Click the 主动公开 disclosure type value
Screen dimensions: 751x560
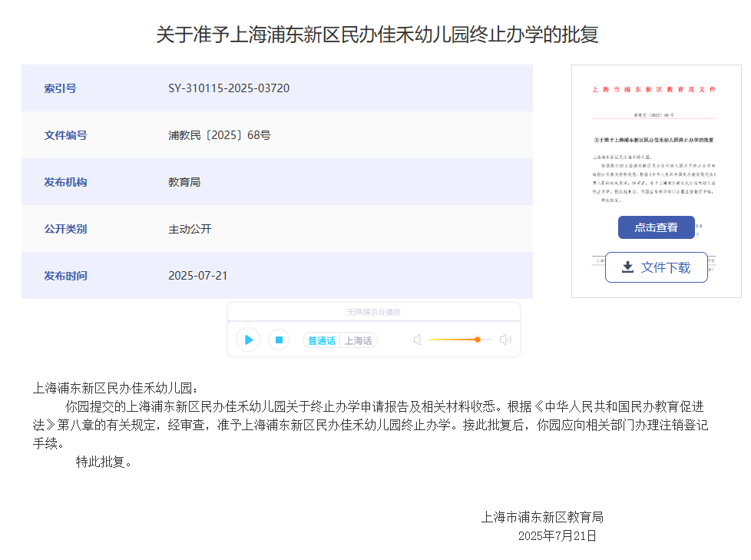point(190,229)
